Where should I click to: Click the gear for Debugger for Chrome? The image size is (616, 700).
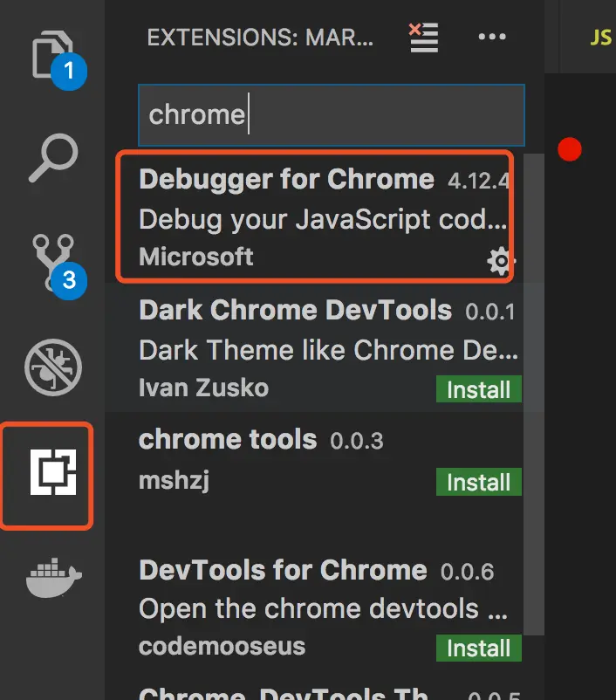point(501,261)
